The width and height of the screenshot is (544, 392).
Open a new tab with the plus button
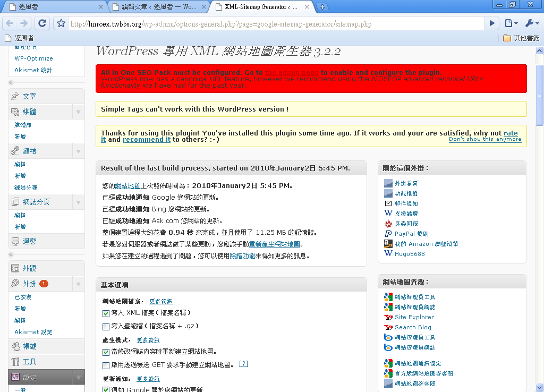[322, 6]
